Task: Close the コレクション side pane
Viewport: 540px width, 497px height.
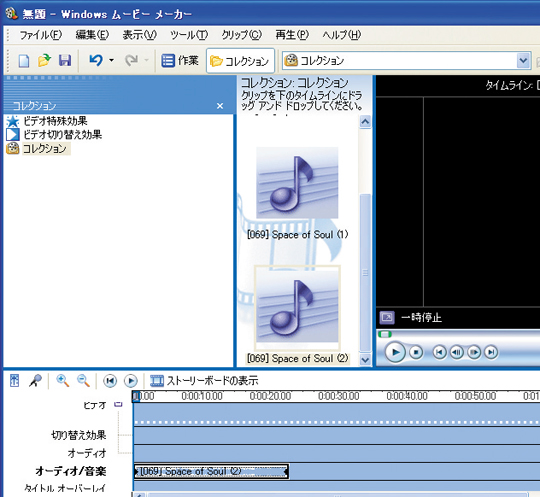Action: (220, 106)
